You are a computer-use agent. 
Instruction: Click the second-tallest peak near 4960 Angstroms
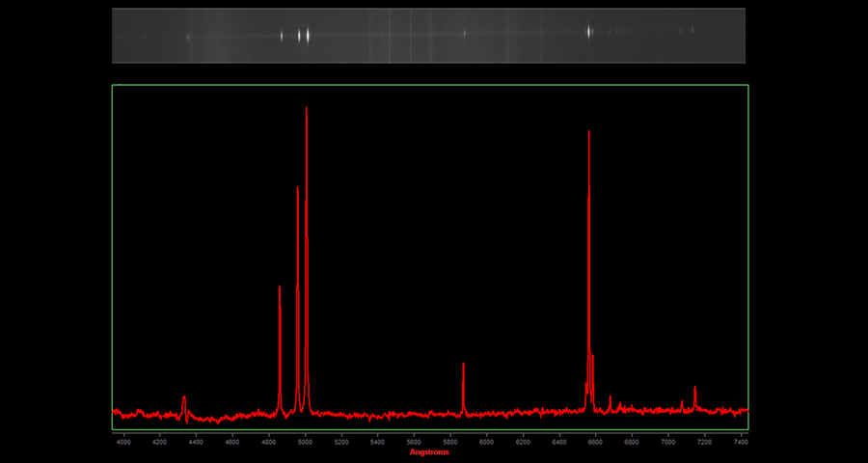tap(297, 189)
